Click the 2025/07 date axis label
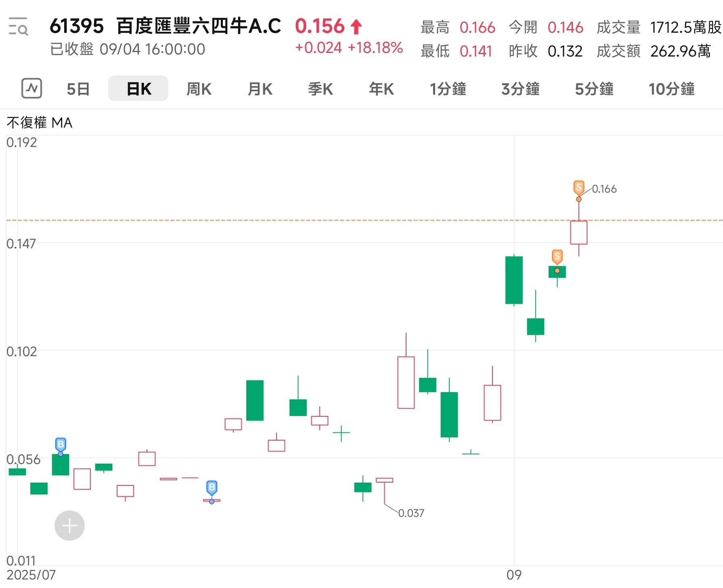 (31, 575)
